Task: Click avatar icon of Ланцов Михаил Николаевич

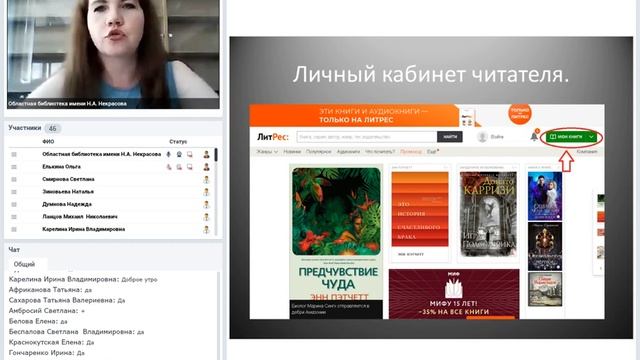Action: coord(207,217)
